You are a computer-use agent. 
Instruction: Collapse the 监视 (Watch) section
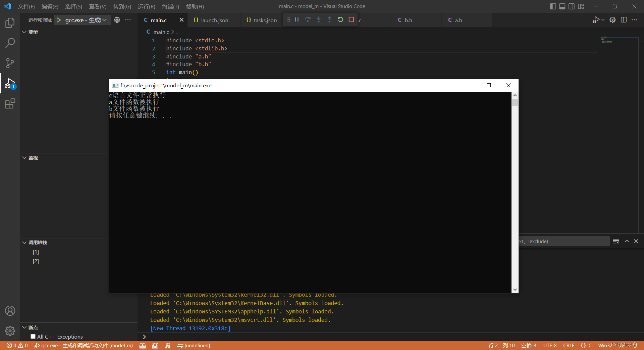point(24,158)
